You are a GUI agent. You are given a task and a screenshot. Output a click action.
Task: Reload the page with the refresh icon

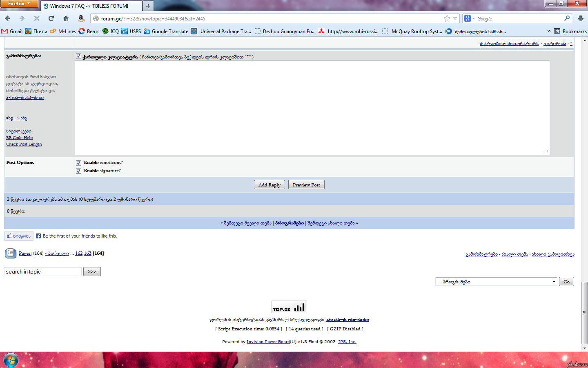51,18
